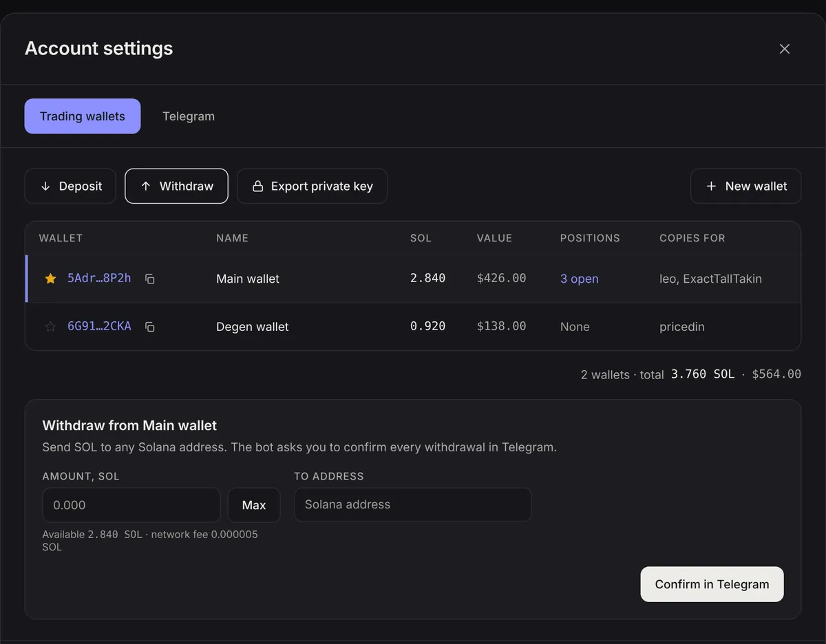Open Export private key
Image resolution: width=826 pixels, height=644 pixels.
[313, 186]
